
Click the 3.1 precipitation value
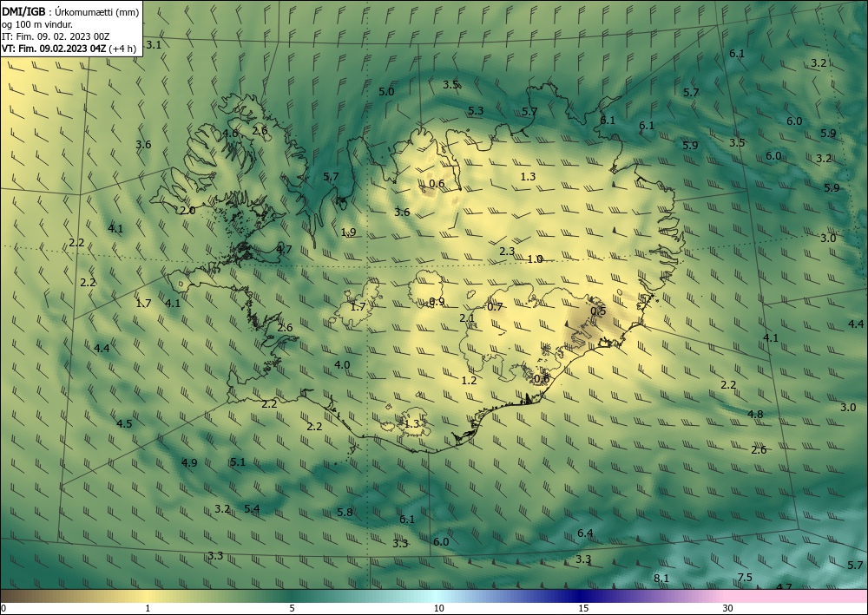coord(154,45)
